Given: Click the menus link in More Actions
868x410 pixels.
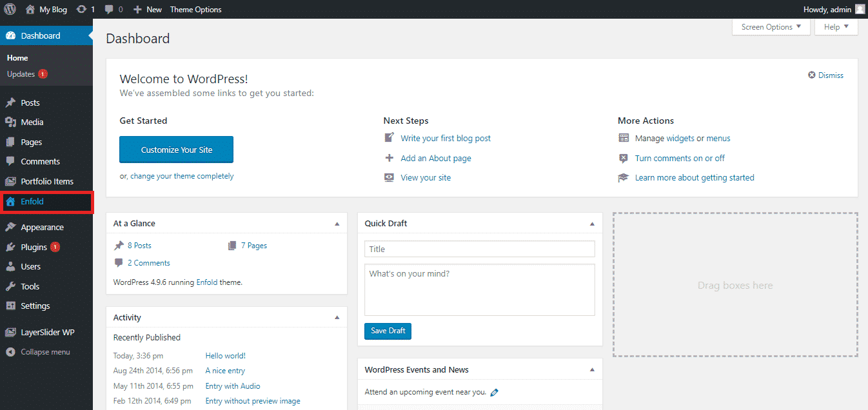Looking at the screenshot, I should point(718,138).
